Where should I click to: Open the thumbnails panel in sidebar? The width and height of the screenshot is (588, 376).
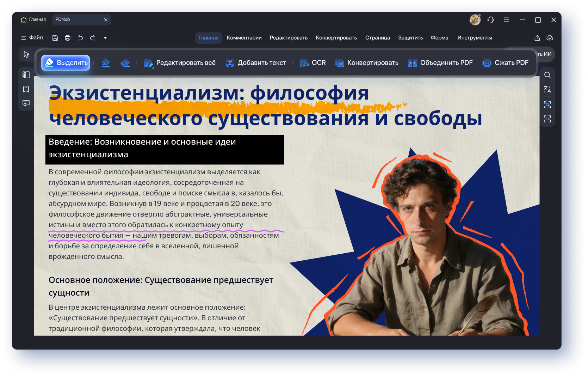click(x=26, y=75)
